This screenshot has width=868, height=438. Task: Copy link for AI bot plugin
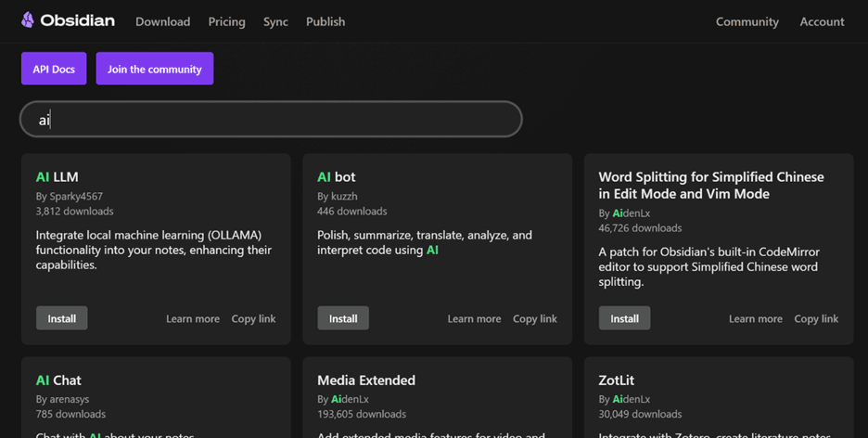click(x=535, y=319)
